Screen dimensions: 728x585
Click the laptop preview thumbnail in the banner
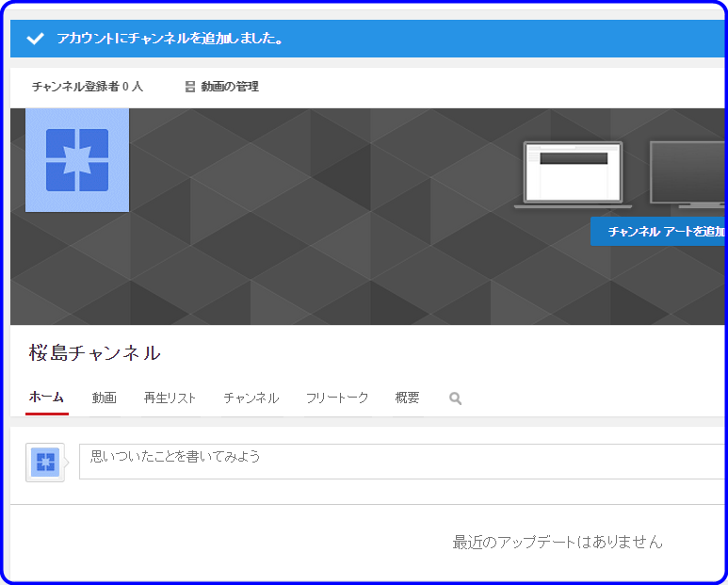(574, 175)
